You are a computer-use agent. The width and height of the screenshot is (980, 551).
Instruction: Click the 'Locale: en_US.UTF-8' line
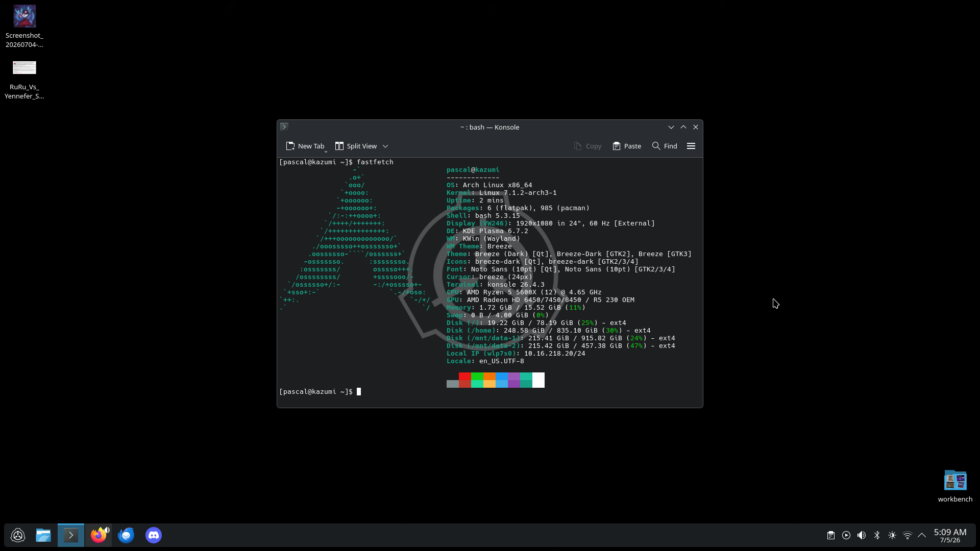485,361
